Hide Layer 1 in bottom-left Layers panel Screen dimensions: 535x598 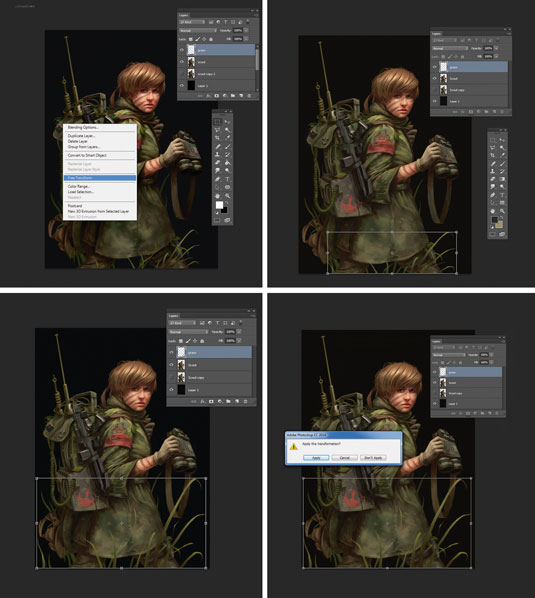[x=171, y=390]
